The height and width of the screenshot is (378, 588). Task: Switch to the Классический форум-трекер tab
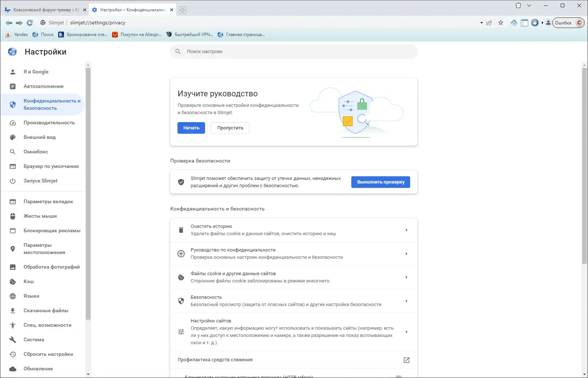[x=45, y=10]
